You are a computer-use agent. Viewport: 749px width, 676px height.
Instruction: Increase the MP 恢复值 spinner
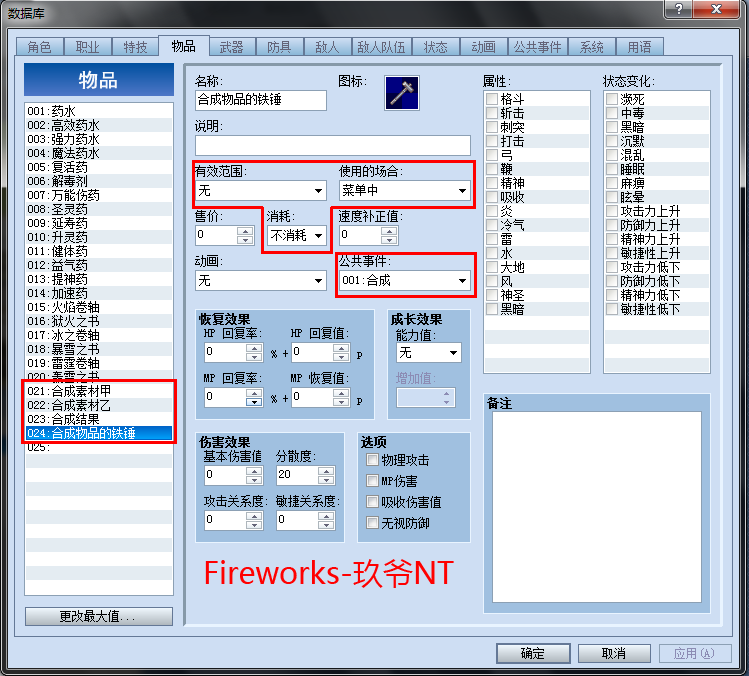(x=341, y=393)
